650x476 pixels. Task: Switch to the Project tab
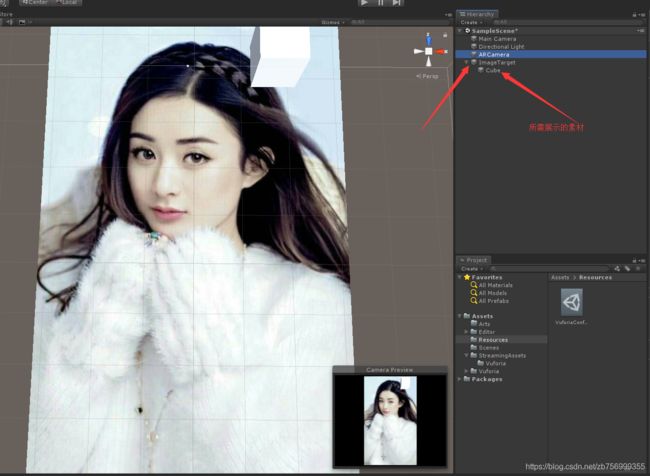[x=474, y=260]
